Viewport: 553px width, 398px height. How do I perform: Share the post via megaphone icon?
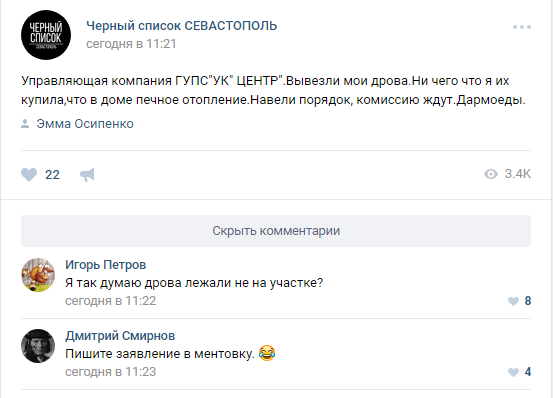click(x=87, y=174)
